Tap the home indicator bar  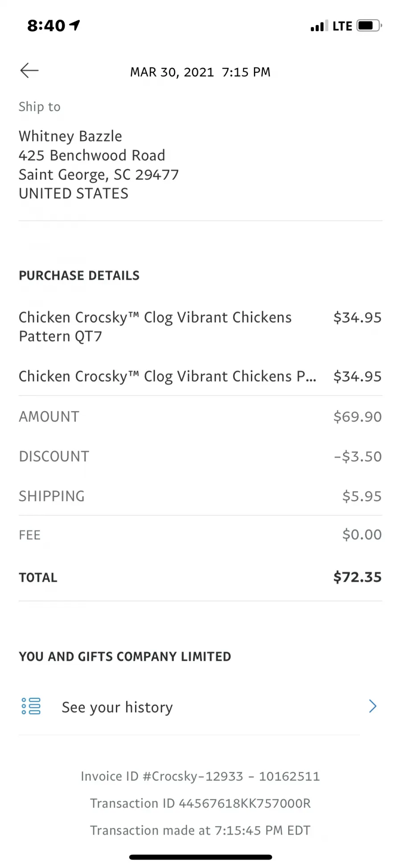pos(200,857)
